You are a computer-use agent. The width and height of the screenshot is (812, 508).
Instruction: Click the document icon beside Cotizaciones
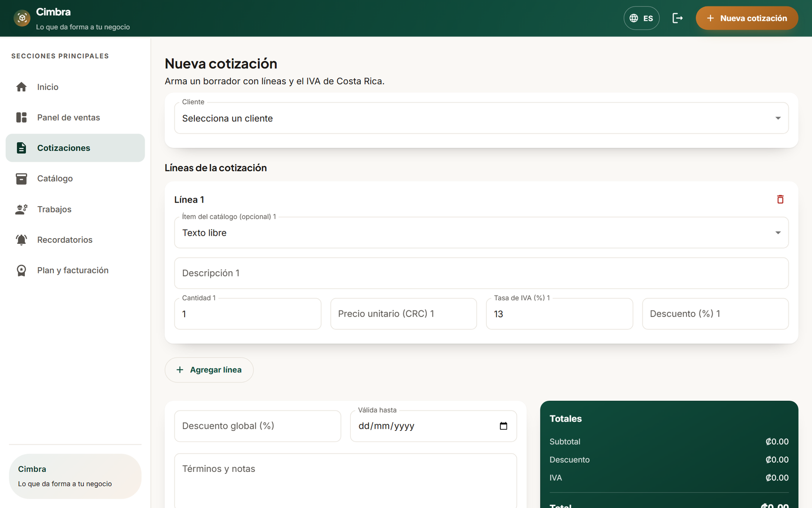(x=21, y=148)
